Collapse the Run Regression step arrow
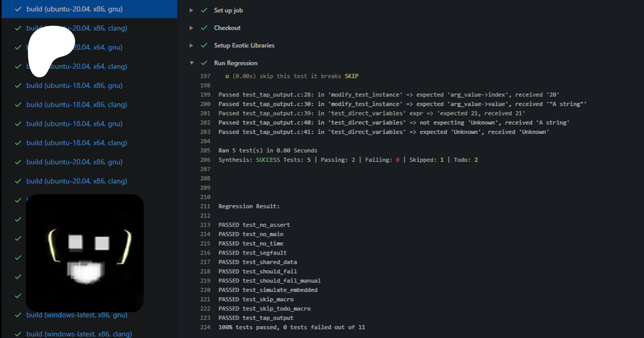This screenshot has height=338, width=644. point(191,63)
